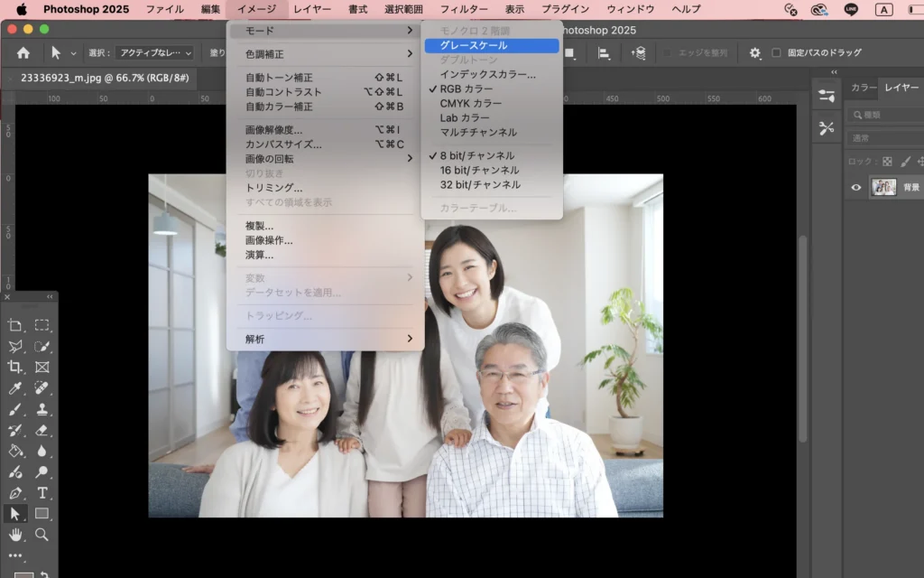Switch image to 16 bit/チャンネル
924x578 pixels.
pos(479,170)
